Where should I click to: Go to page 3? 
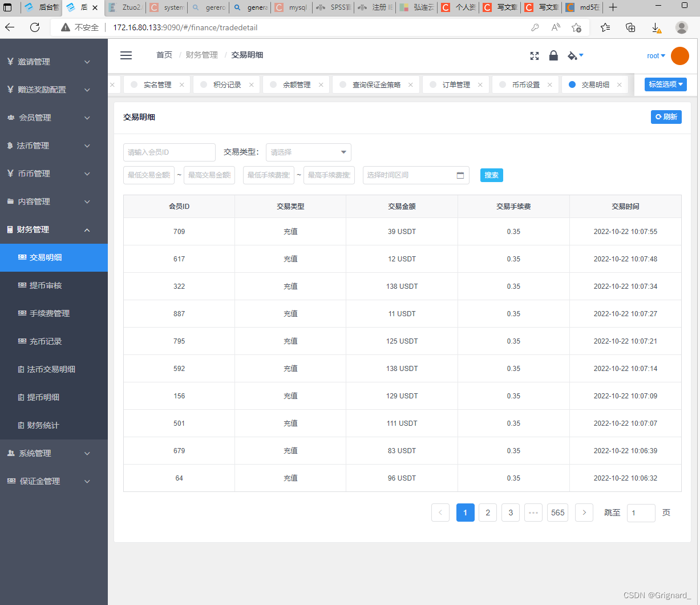click(511, 513)
